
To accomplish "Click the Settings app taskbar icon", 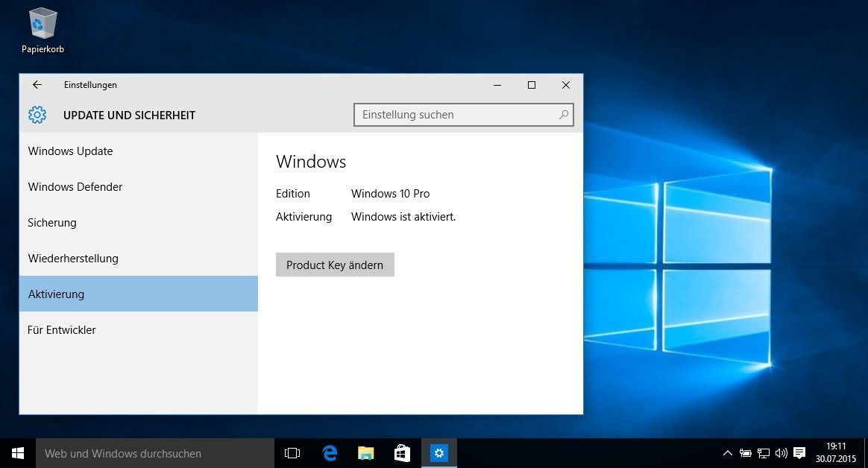I will (x=439, y=453).
